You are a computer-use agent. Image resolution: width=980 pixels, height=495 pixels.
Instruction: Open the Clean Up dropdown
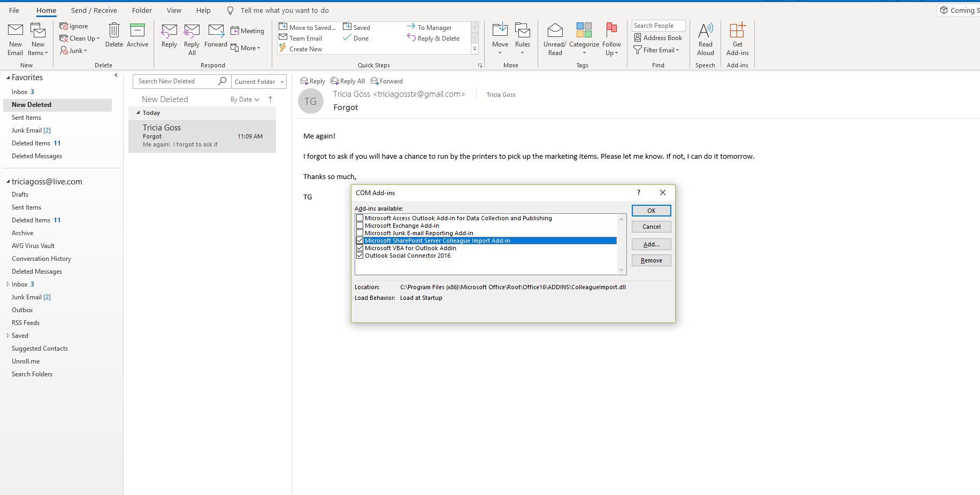80,38
